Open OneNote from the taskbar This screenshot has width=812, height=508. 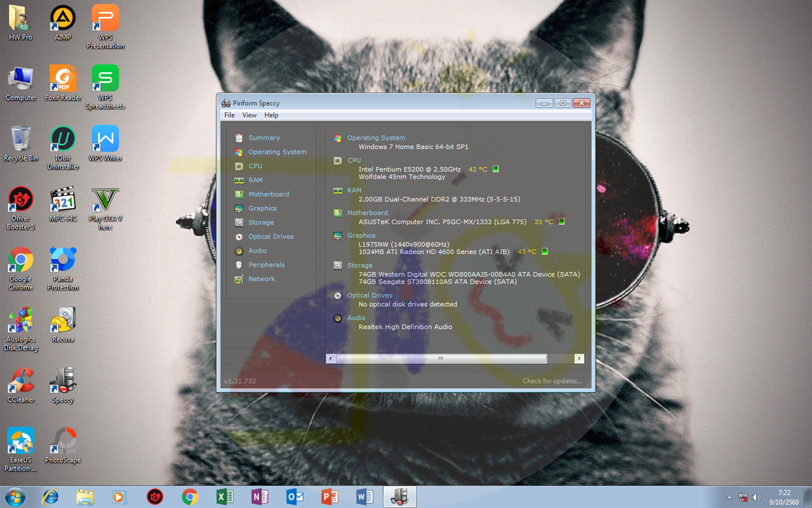click(260, 497)
